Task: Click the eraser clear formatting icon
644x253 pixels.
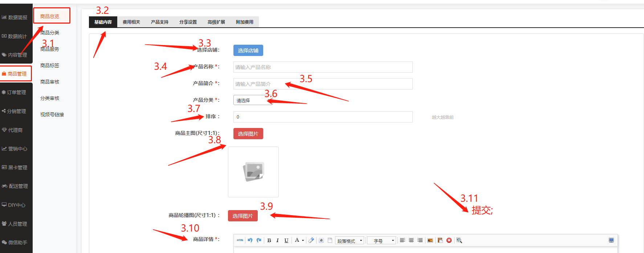Action: point(311,240)
